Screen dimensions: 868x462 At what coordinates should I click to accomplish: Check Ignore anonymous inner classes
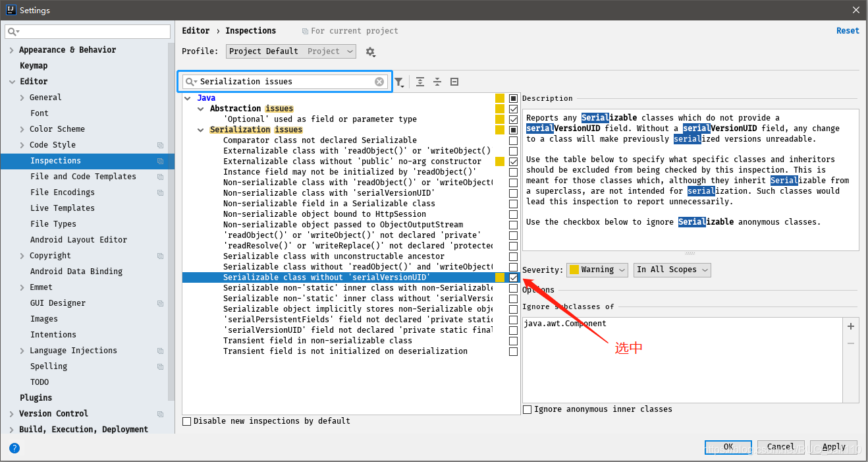point(527,409)
